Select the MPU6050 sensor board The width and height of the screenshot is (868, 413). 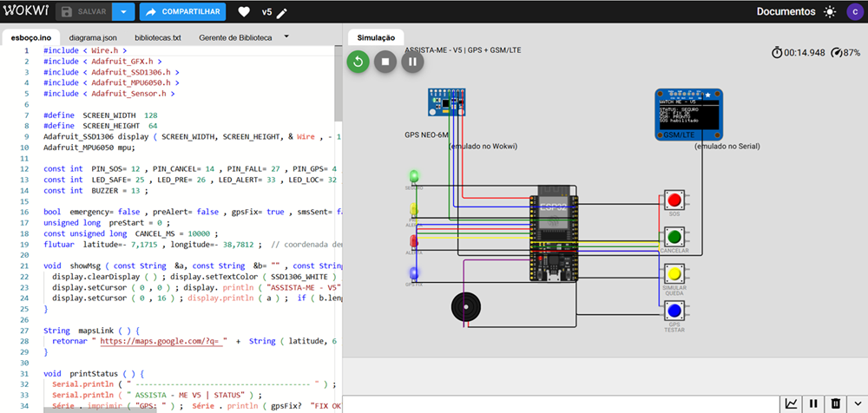click(x=446, y=102)
